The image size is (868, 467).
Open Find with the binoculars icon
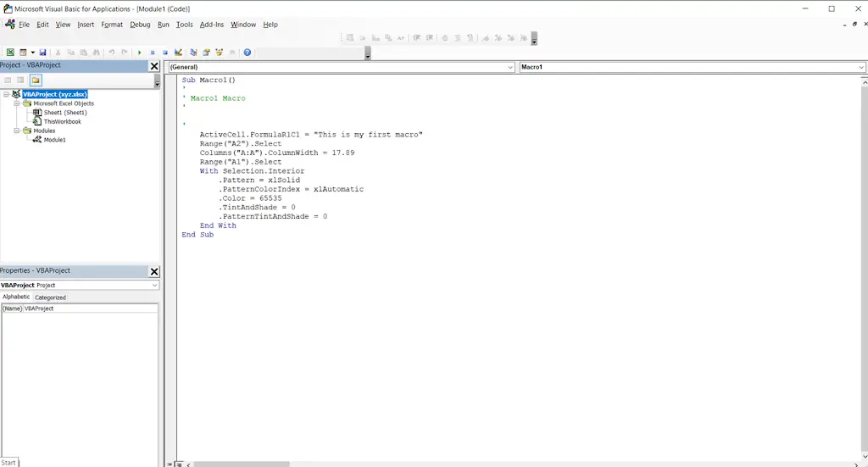point(97,53)
